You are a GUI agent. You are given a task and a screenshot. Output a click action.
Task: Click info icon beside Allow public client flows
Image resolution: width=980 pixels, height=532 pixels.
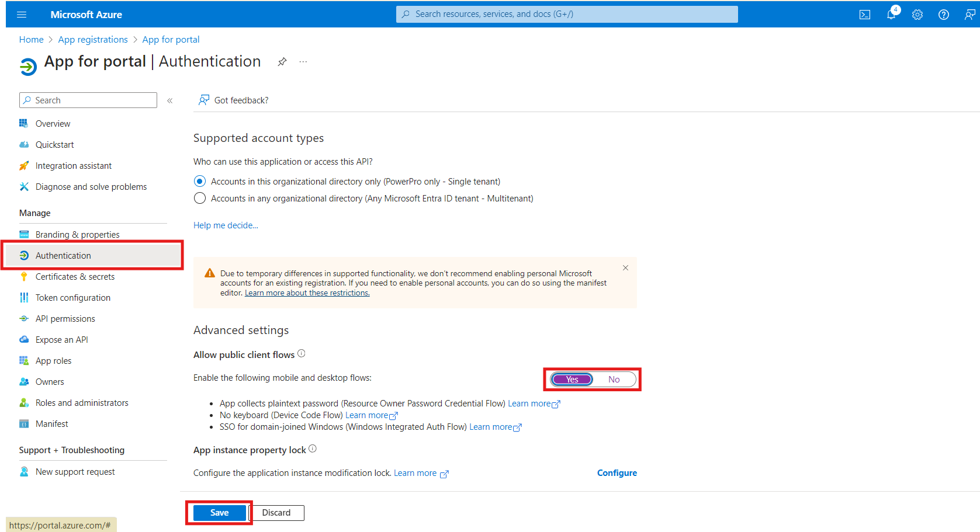click(302, 353)
